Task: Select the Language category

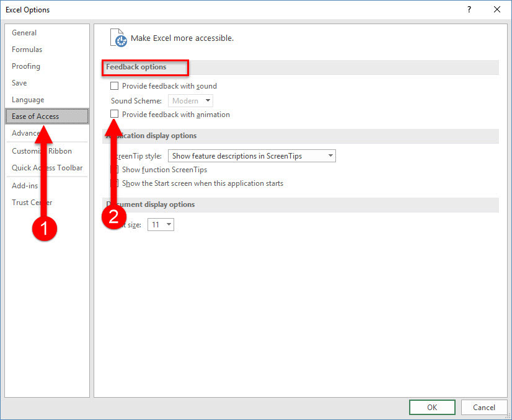Action: 28,100
